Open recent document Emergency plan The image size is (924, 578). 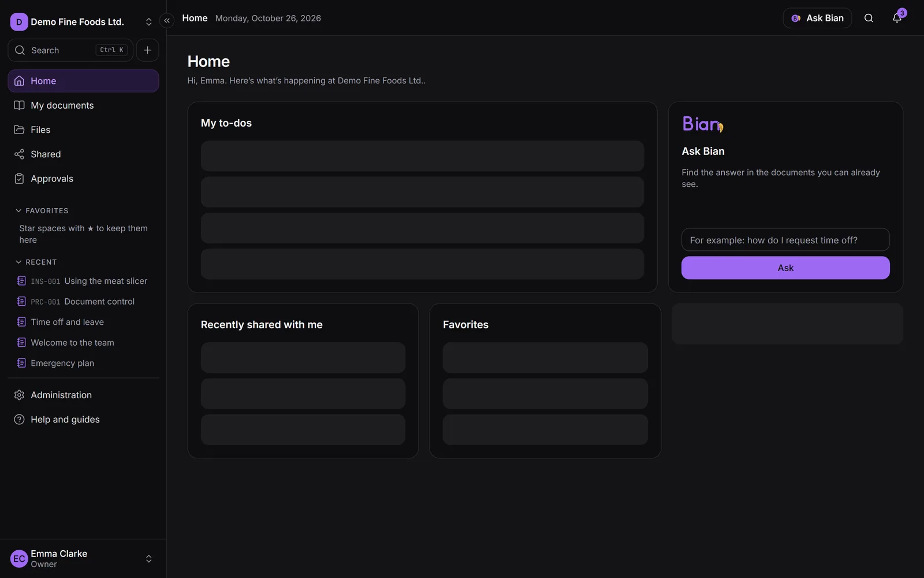click(x=83, y=363)
